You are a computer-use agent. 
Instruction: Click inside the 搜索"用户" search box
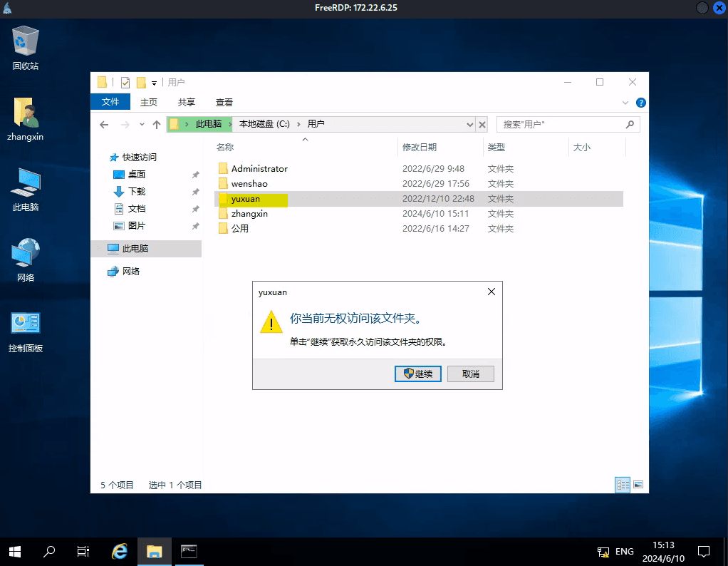[561, 124]
